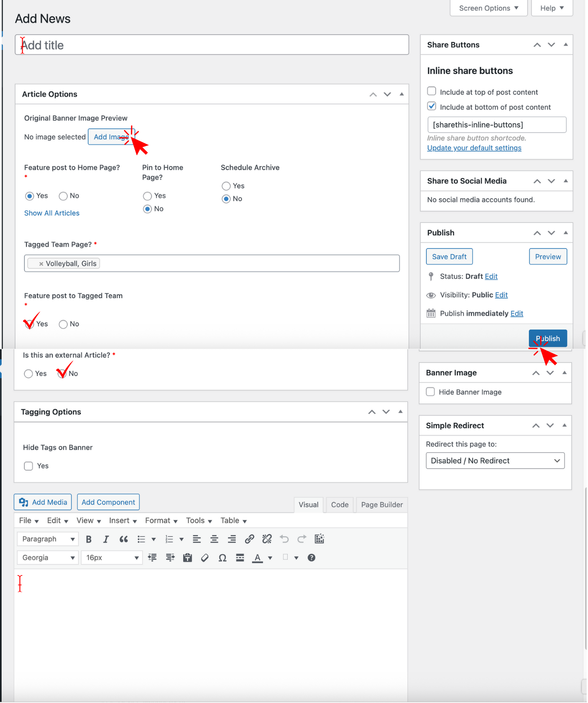The image size is (588, 703).
Task: Center align the text
Action: 214,539
